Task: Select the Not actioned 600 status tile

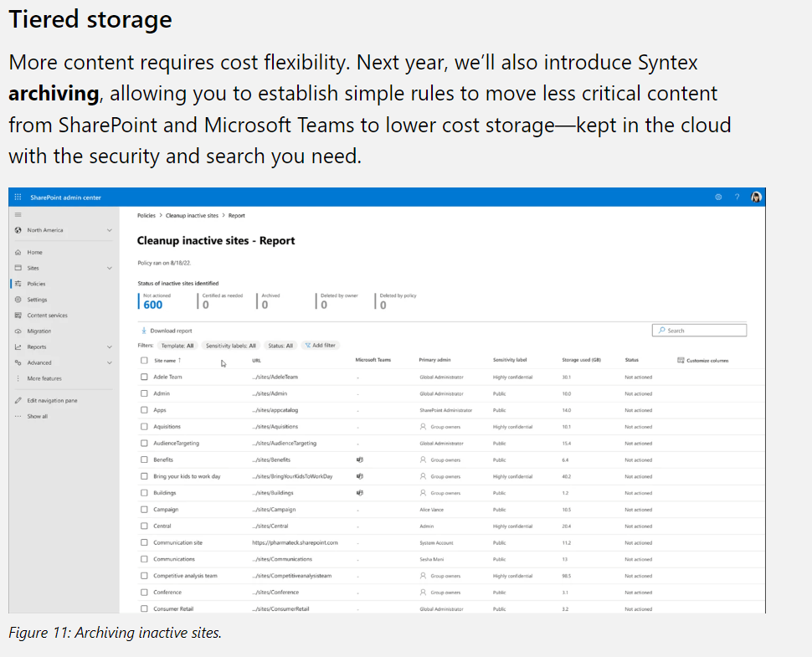Action: [x=157, y=300]
